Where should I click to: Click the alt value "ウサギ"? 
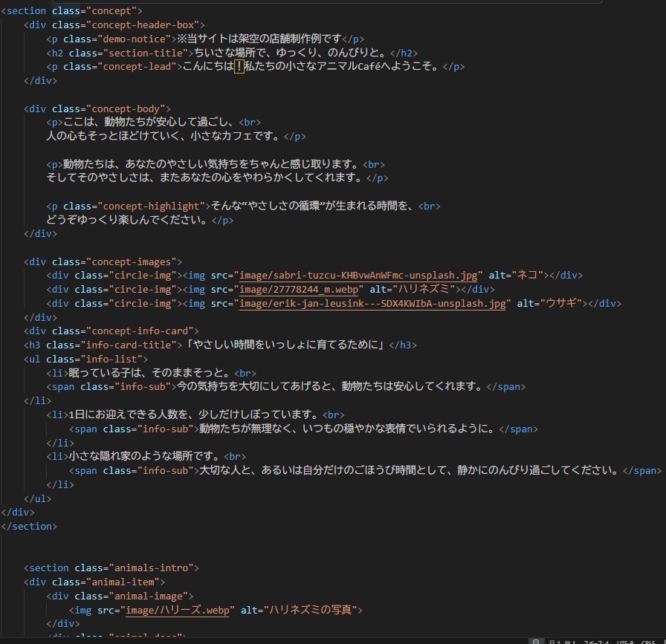pyautogui.click(x=560, y=303)
